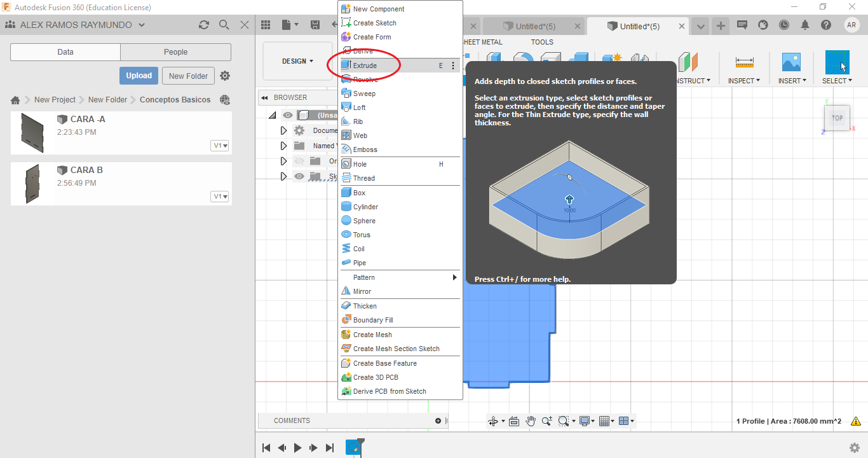The image size is (868, 458).
Task: Click the Create Base Feature icon
Action: [x=346, y=363]
